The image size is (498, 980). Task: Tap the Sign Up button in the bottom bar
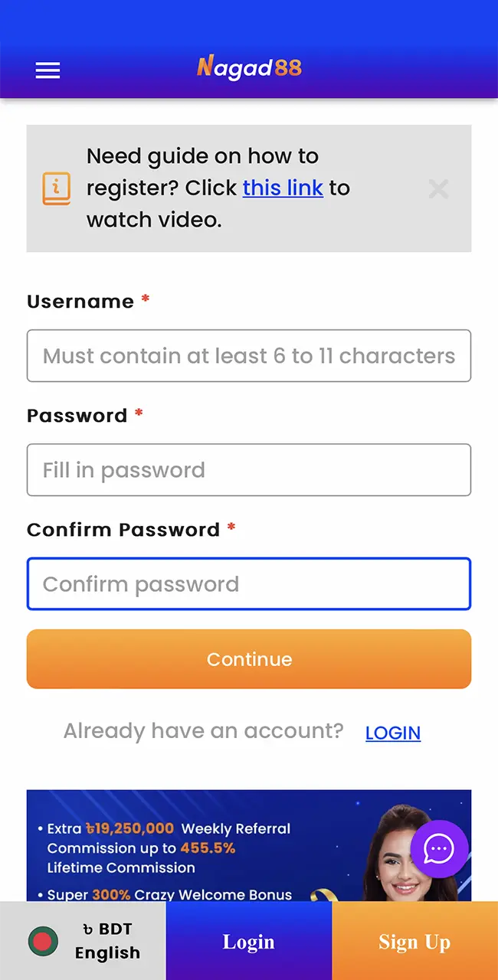414,942
